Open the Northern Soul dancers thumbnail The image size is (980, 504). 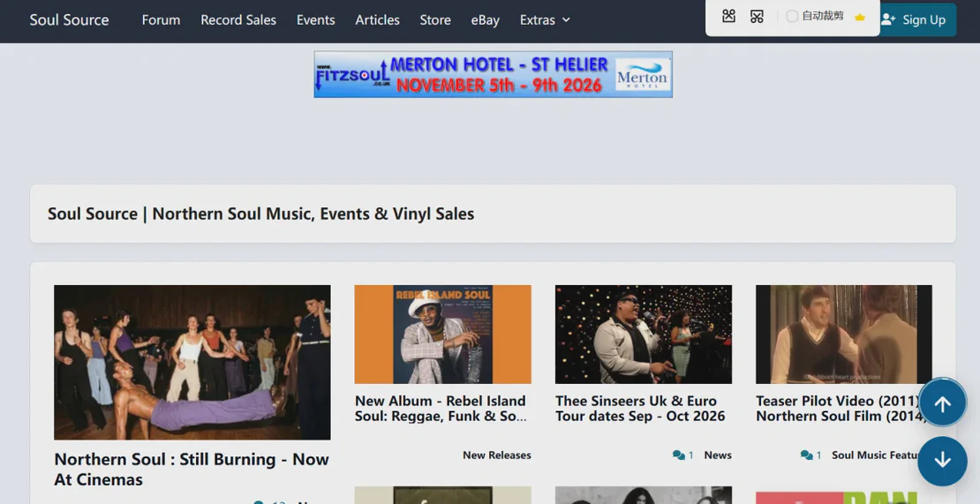[x=192, y=362]
